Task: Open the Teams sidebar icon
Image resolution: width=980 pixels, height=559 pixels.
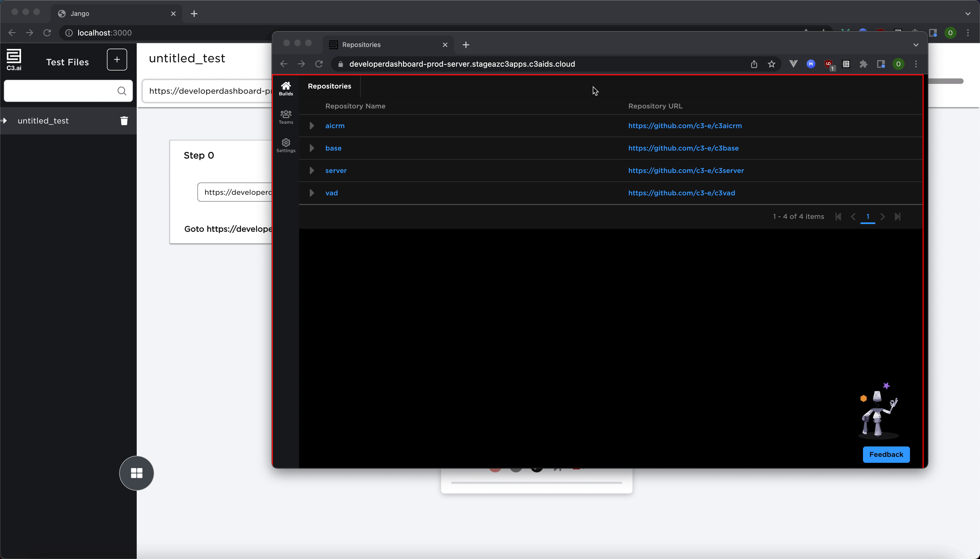Action: coord(286,117)
